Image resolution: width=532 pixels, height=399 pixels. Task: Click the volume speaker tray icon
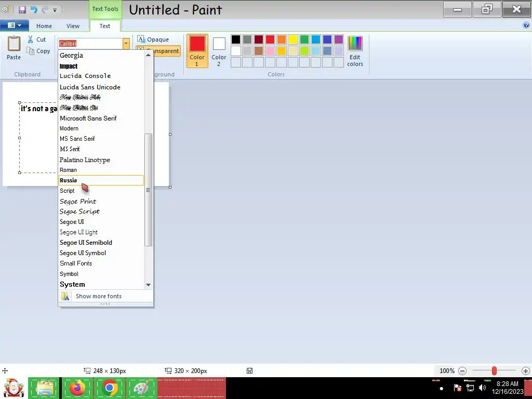[482, 388]
